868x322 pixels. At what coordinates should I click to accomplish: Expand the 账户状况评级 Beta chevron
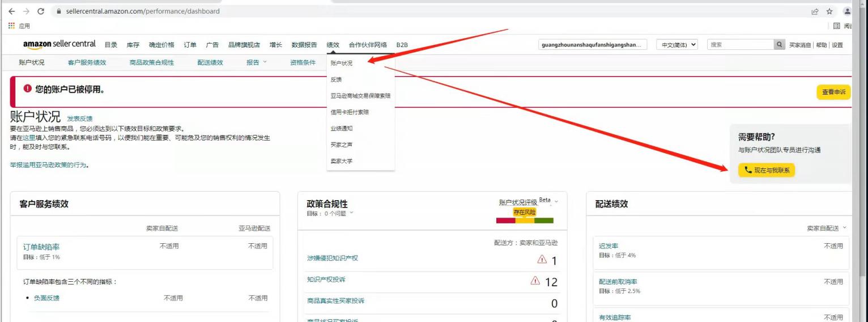556,202
